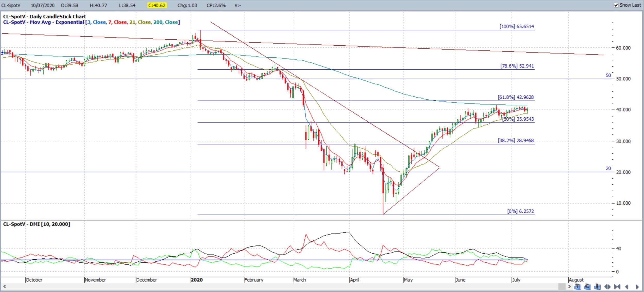Click the expand chart horizontally arrows icon
The height and width of the screenshot is (292, 644).
(607, 287)
